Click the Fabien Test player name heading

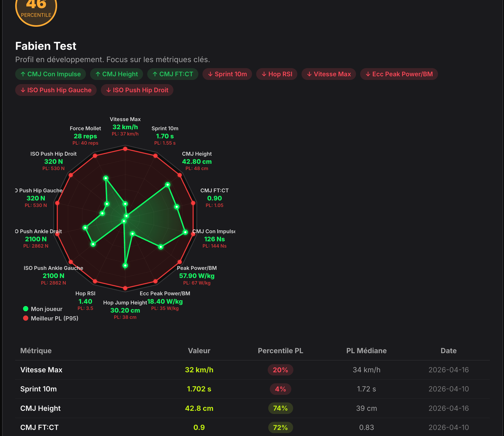[x=46, y=46]
